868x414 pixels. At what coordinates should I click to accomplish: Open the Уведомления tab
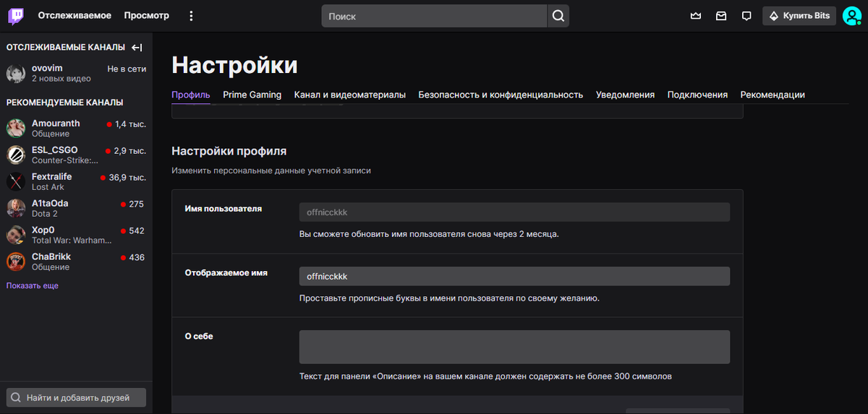(x=626, y=95)
